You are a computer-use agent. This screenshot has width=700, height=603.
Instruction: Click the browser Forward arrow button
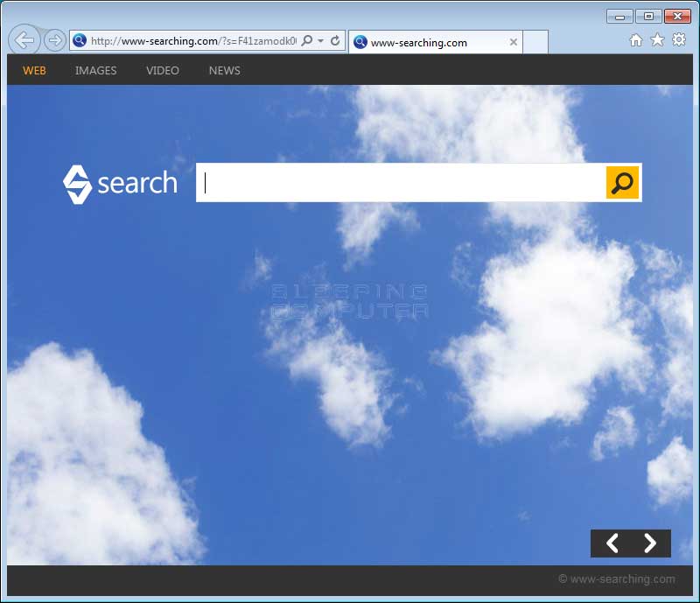pos(54,40)
